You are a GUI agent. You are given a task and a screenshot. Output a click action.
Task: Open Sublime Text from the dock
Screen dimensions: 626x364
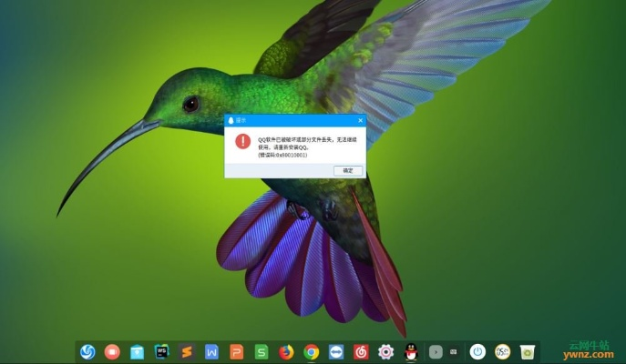coord(187,351)
